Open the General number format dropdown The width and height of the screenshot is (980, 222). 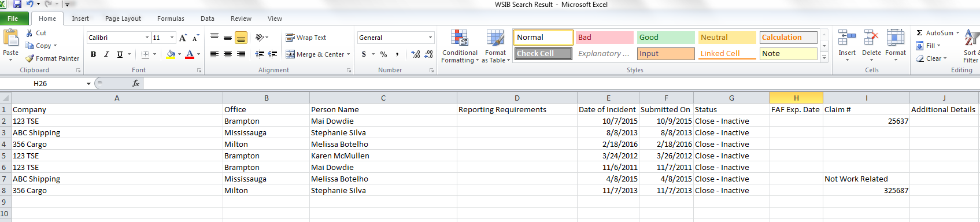pos(431,38)
